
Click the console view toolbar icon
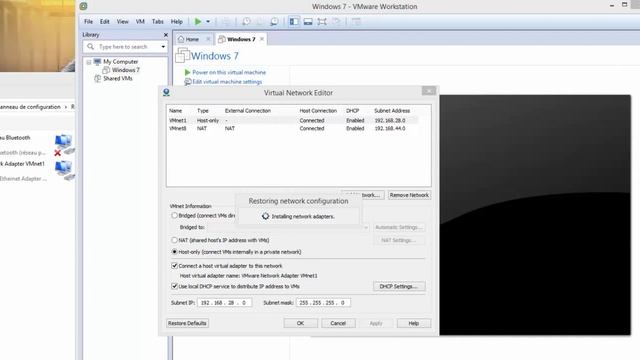(356, 22)
